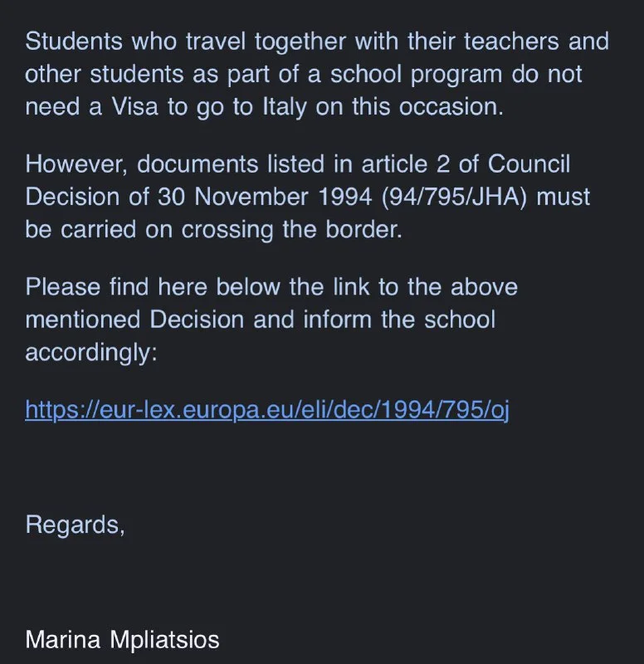Screen dimensions: 644x664
Task: Click the word 'Council' in second paragraph
Action: (x=529, y=164)
